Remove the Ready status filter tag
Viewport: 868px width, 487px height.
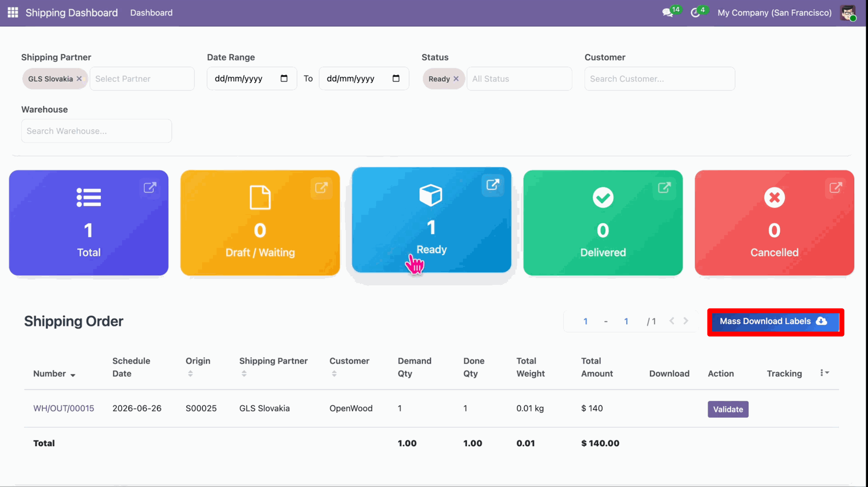(456, 79)
